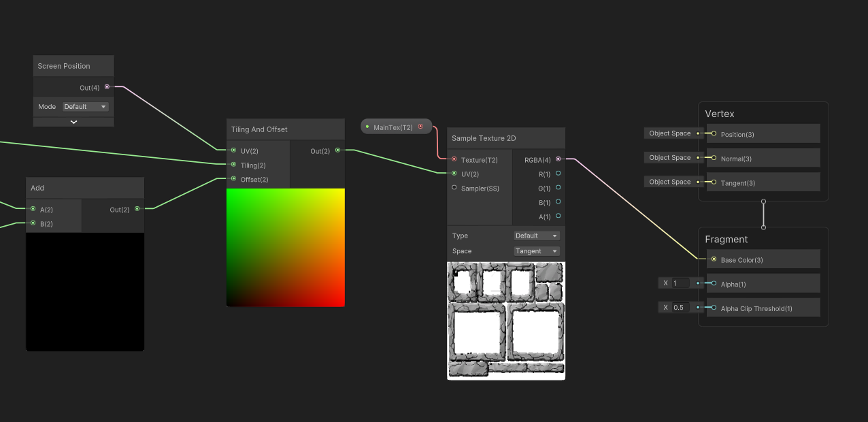Open the Type dropdown on Sample Texture 2D
The height and width of the screenshot is (422, 868).
coord(536,236)
